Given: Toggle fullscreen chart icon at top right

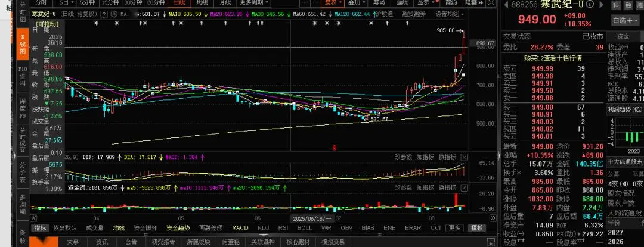Looking at the screenshot, I should point(490,2).
